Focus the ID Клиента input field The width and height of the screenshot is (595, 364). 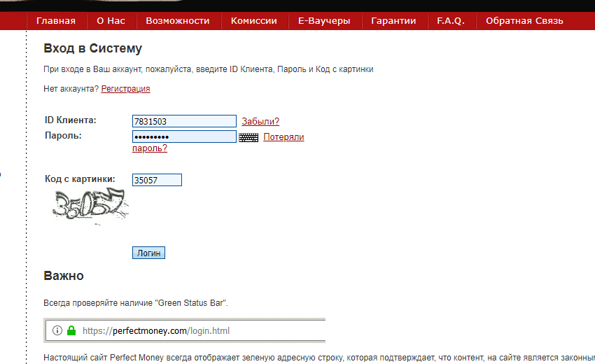pos(184,121)
